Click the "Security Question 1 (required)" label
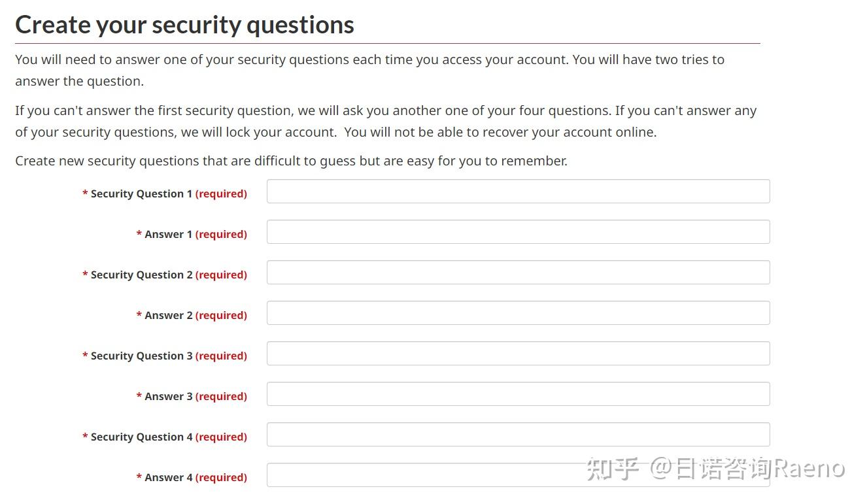Viewport: 867px width, 504px height. coord(165,193)
